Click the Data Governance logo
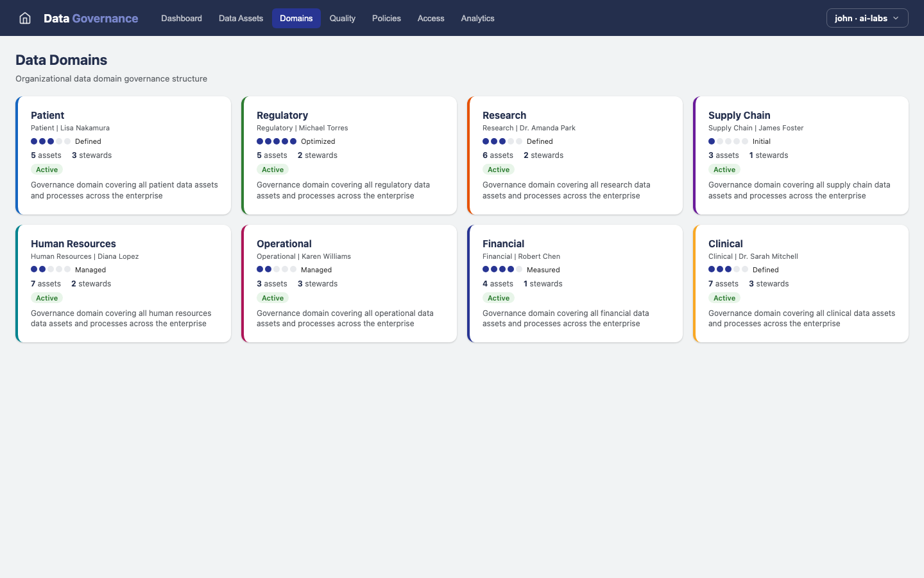Screen dimensions: 924x578 click(x=90, y=18)
